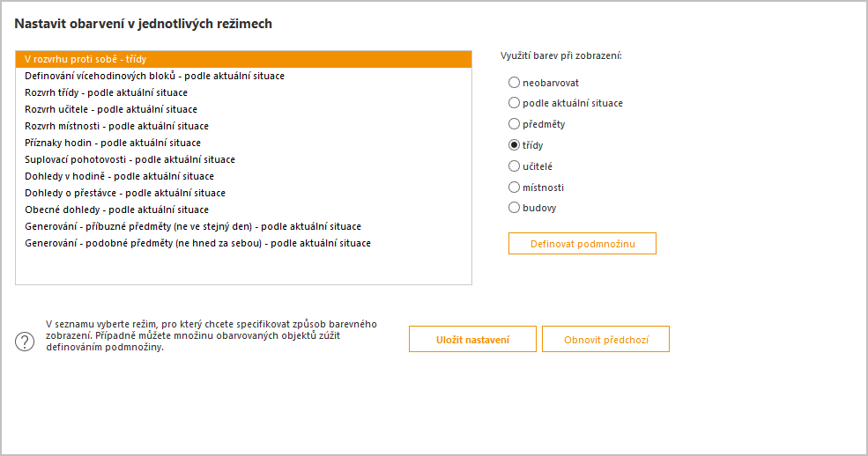Viewport: 868px width, 456px height.
Task: Click the 'Definovat podmnožinu' button
Action: click(582, 244)
